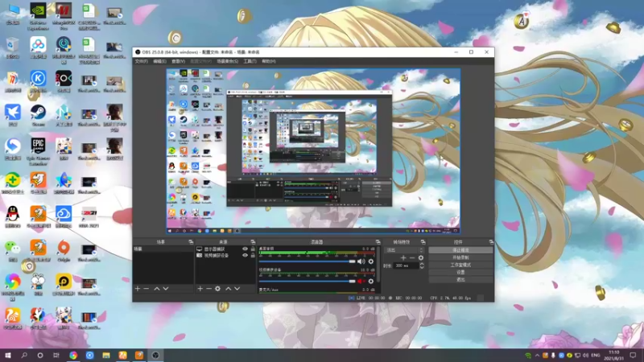This screenshot has width=644, height=362.
Task: Open the View (V) menu in OBS
Action: (178, 61)
